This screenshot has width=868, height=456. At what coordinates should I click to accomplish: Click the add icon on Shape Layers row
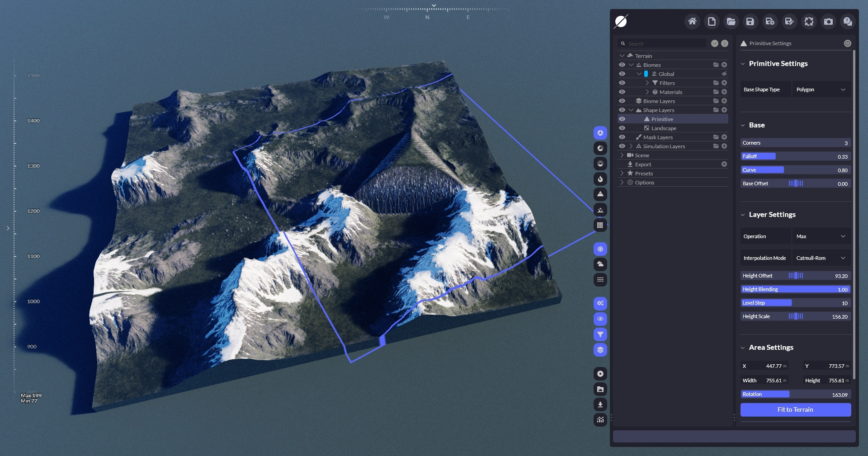(x=724, y=110)
